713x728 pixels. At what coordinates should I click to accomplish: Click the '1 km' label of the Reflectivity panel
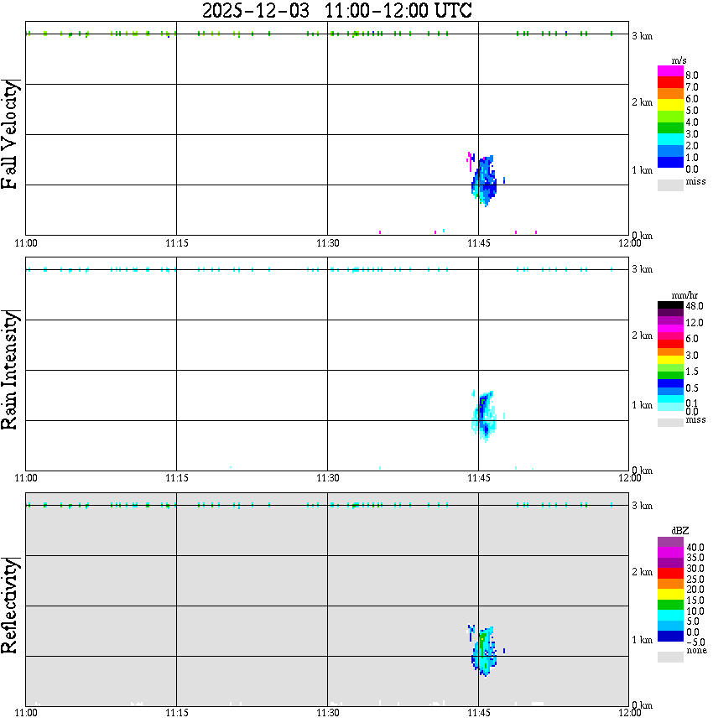643,640
